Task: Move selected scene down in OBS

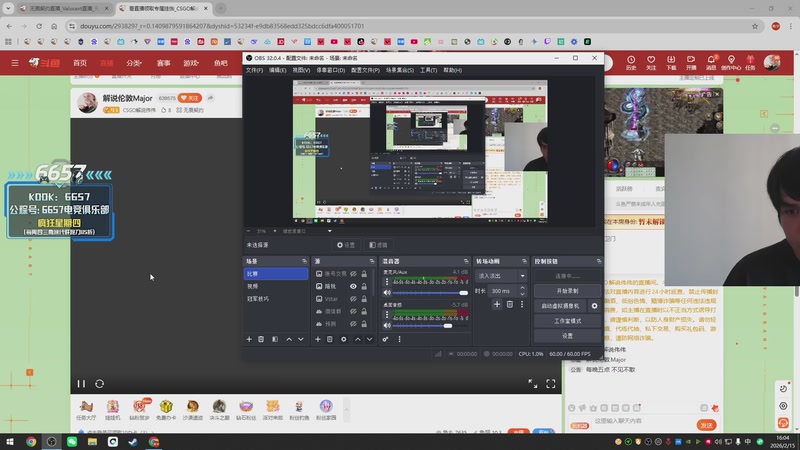Action: click(x=301, y=339)
